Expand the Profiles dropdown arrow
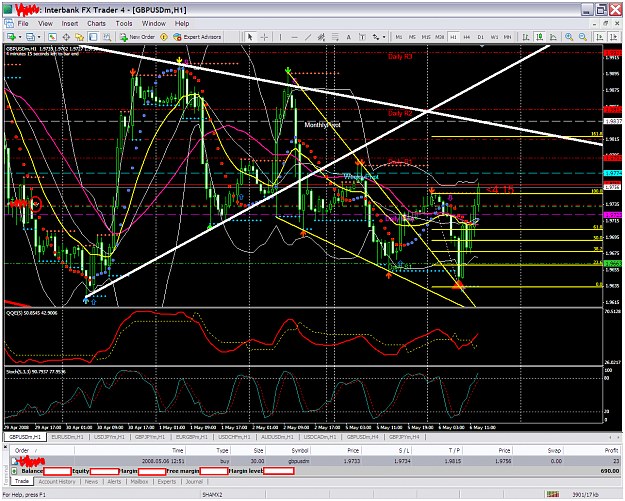 tap(39, 37)
